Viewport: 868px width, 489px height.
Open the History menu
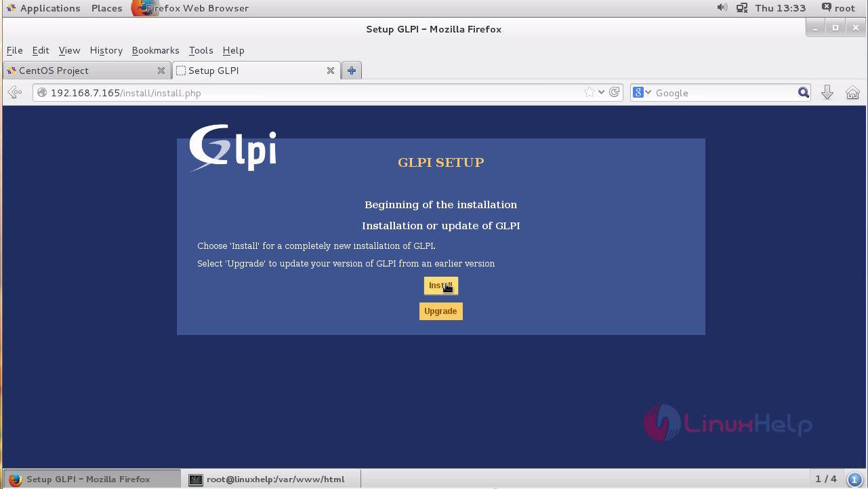(x=106, y=50)
